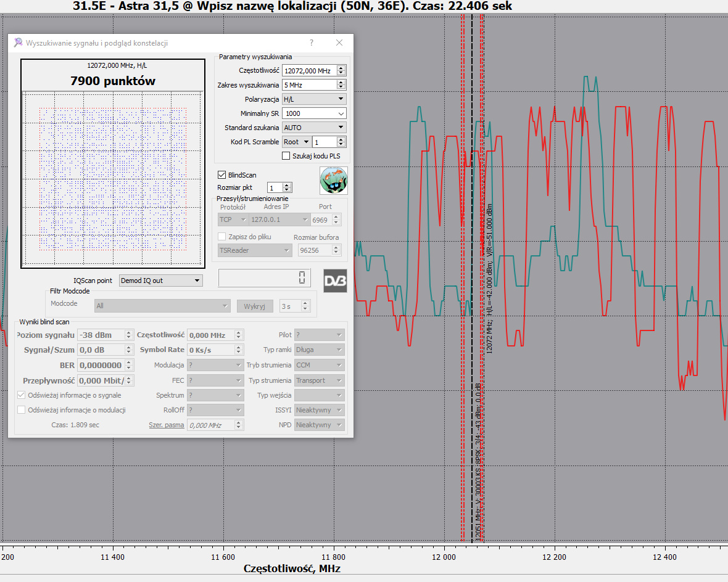This screenshot has height=582, width=728.
Task: Open the Modulacja dropdown
Action: coord(215,365)
